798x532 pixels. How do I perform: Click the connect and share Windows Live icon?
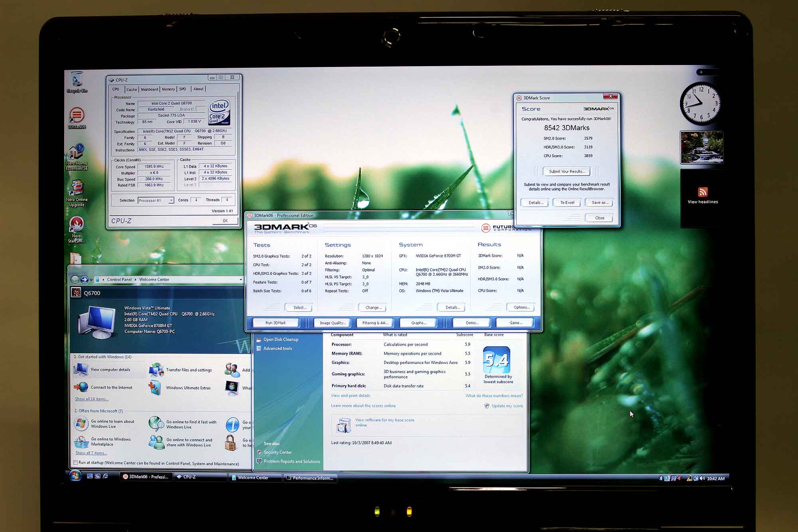156,442
